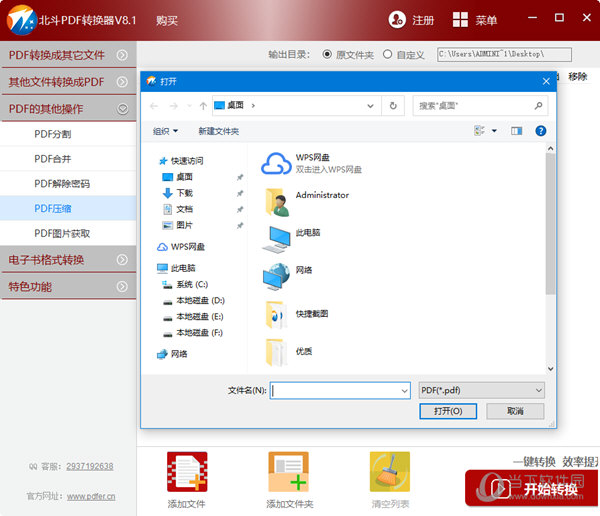Open view options dropdown arrow

coord(494,131)
